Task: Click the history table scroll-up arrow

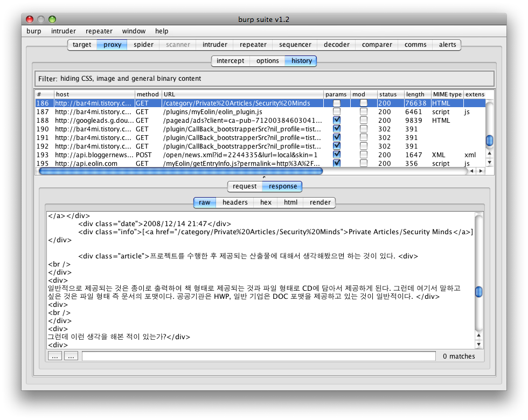Action: point(490,153)
